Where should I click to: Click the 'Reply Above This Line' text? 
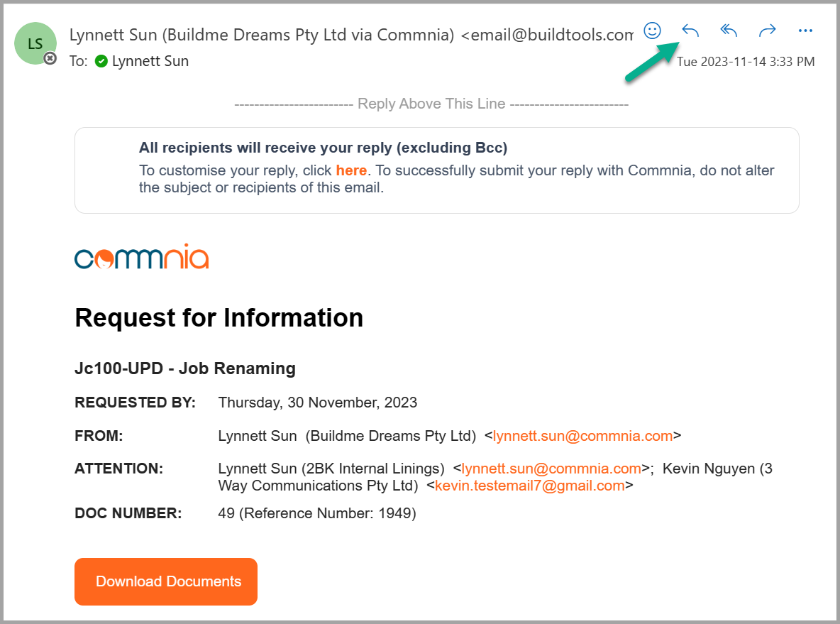click(431, 104)
